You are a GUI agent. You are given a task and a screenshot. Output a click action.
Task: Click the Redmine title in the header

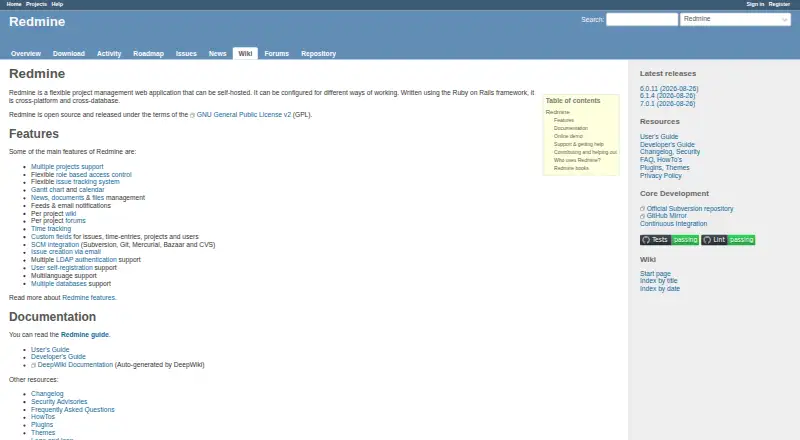tap(37, 22)
